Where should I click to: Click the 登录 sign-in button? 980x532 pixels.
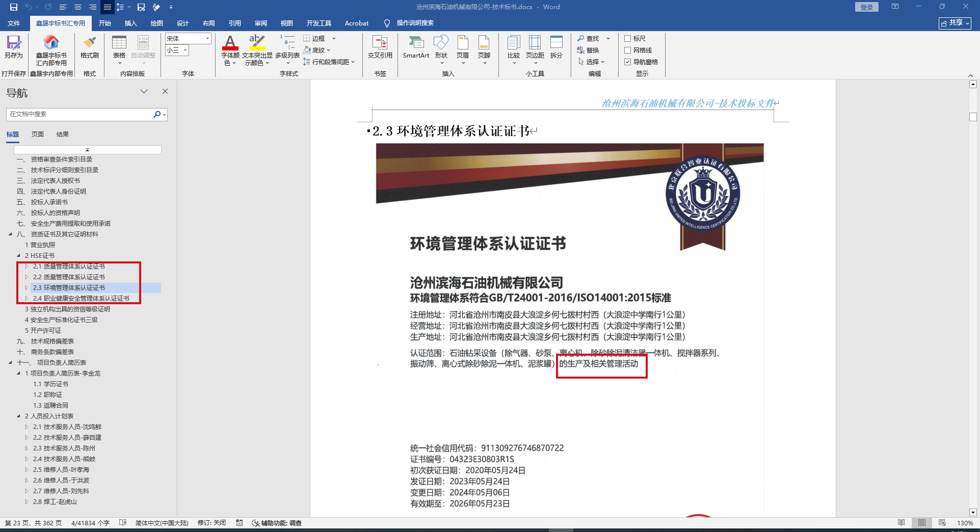click(x=867, y=7)
